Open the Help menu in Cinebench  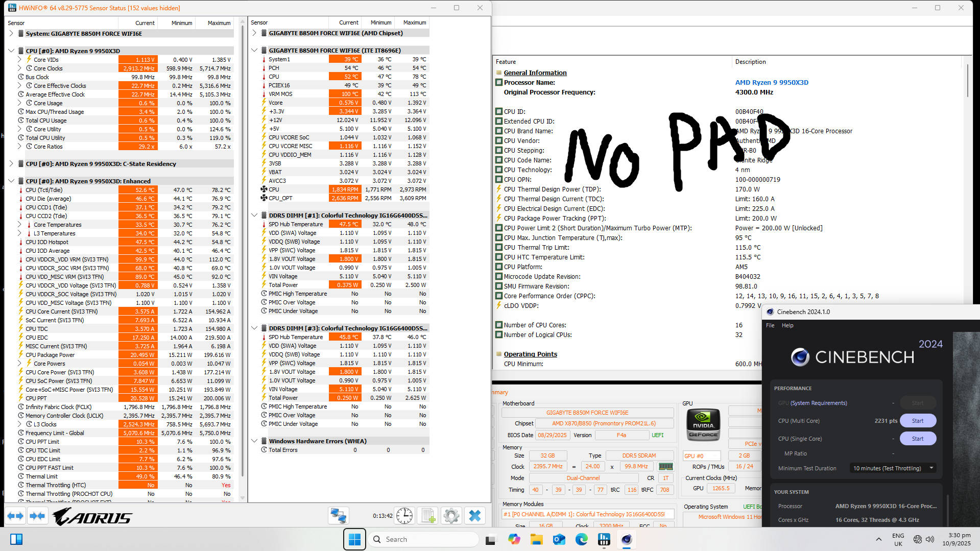point(787,325)
